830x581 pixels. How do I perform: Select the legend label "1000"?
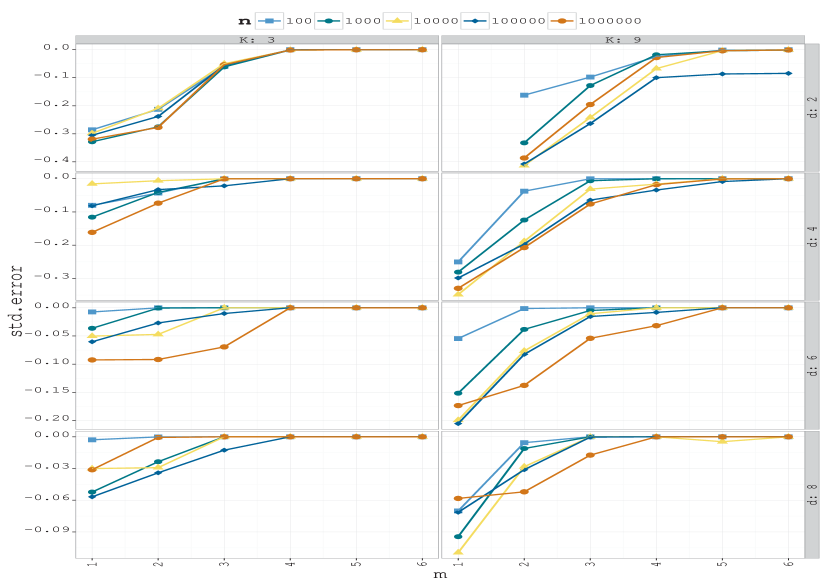(x=363, y=21)
